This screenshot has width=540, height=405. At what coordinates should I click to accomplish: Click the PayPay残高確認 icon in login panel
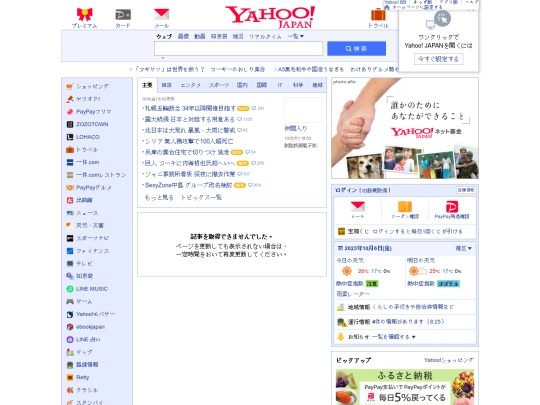click(452, 207)
